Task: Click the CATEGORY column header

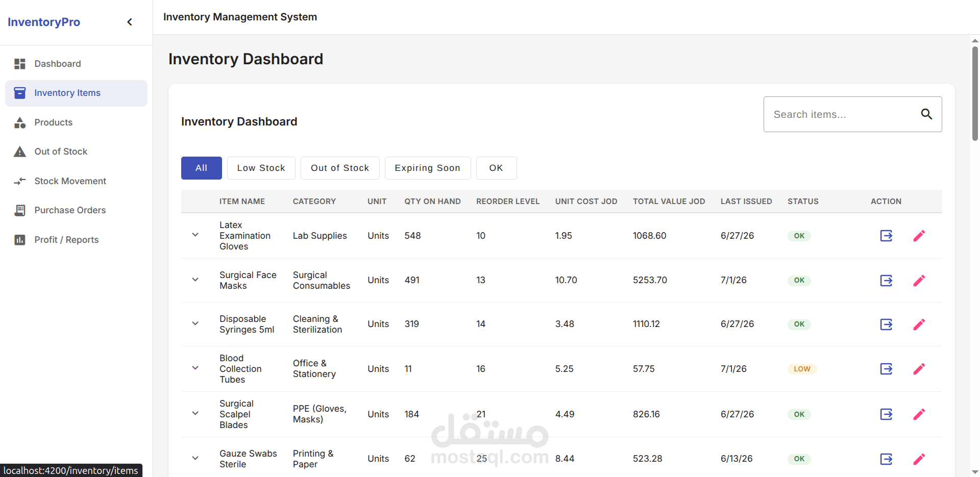Action: pos(314,202)
